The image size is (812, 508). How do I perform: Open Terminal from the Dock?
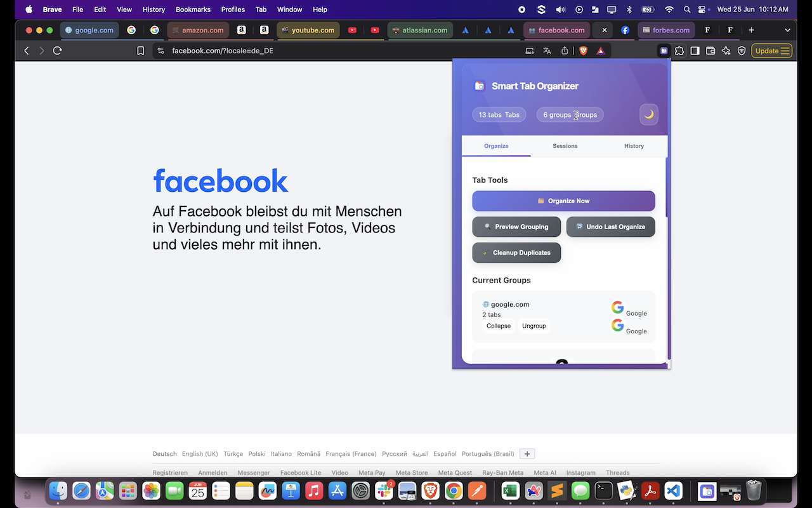(x=603, y=491)
